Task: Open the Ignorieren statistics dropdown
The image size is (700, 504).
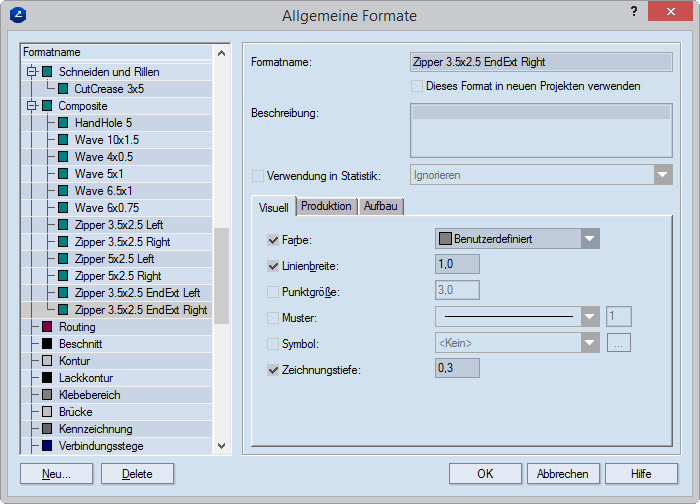Action: click(663, 175)
